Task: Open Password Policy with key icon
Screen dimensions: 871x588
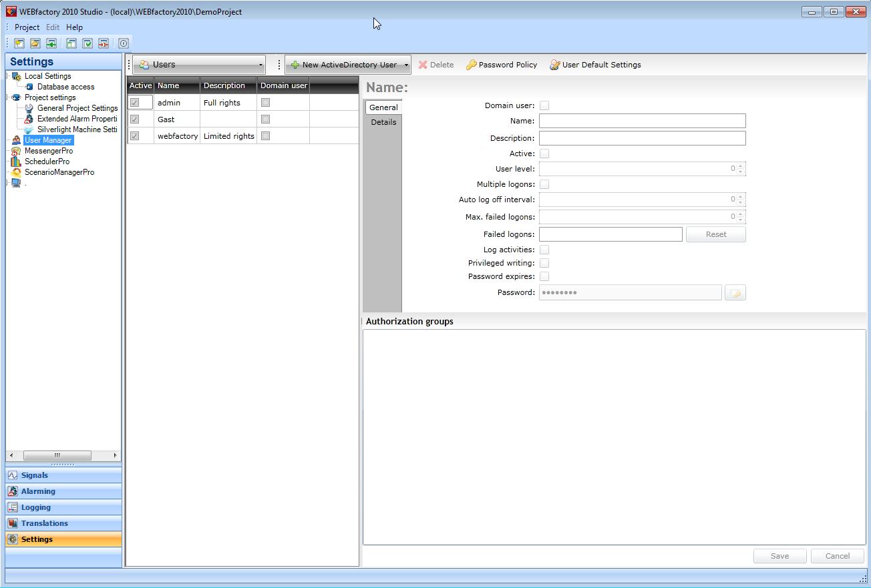Action: (502, 65)
